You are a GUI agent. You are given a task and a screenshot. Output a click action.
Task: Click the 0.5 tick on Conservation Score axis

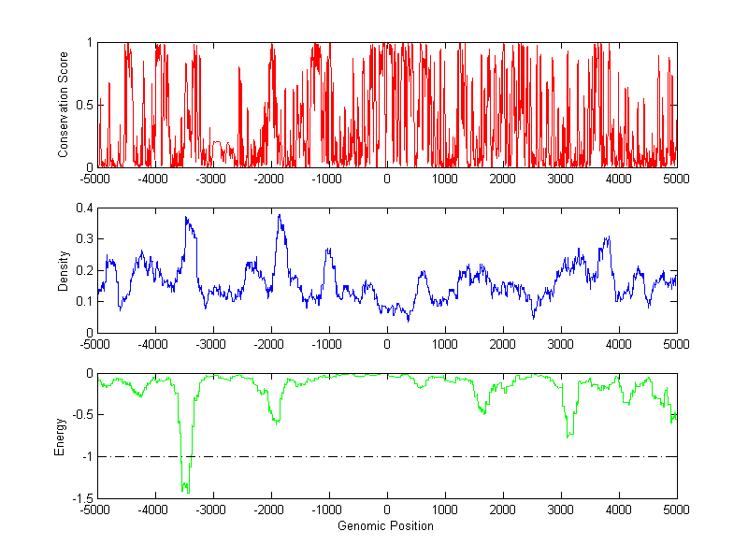(x=84, y=105)
